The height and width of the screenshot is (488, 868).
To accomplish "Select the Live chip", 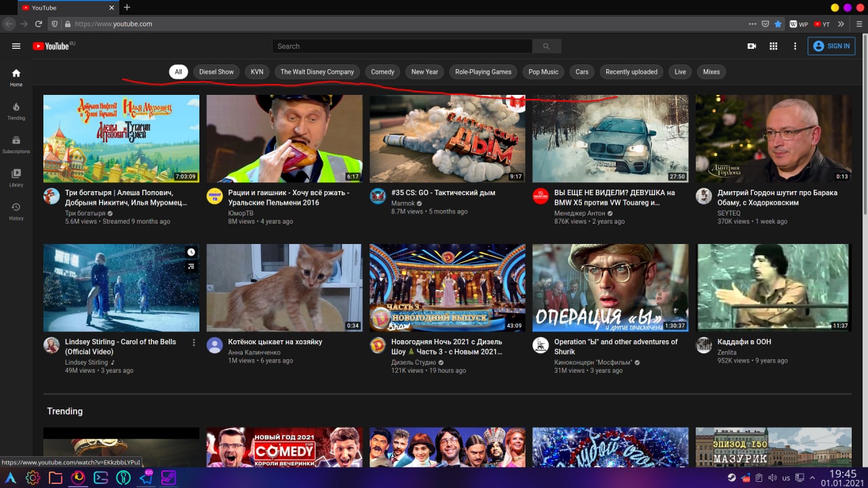I will point(680,72).
